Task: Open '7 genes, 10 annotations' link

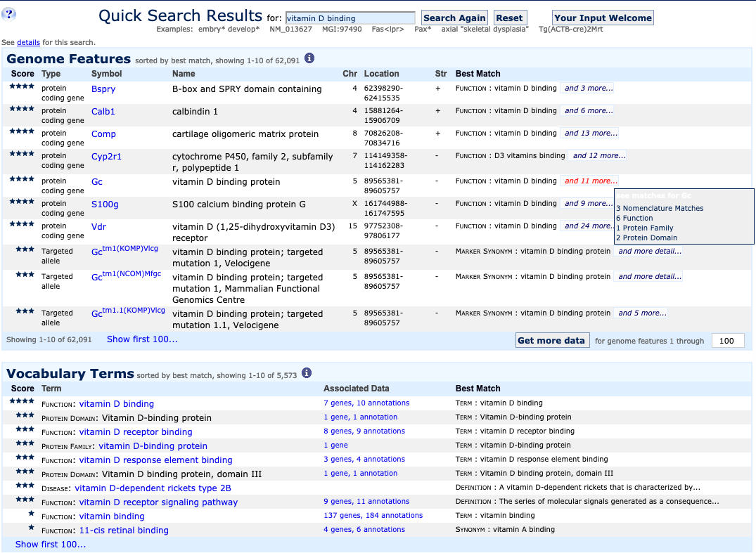Action: tap(366, 403)
